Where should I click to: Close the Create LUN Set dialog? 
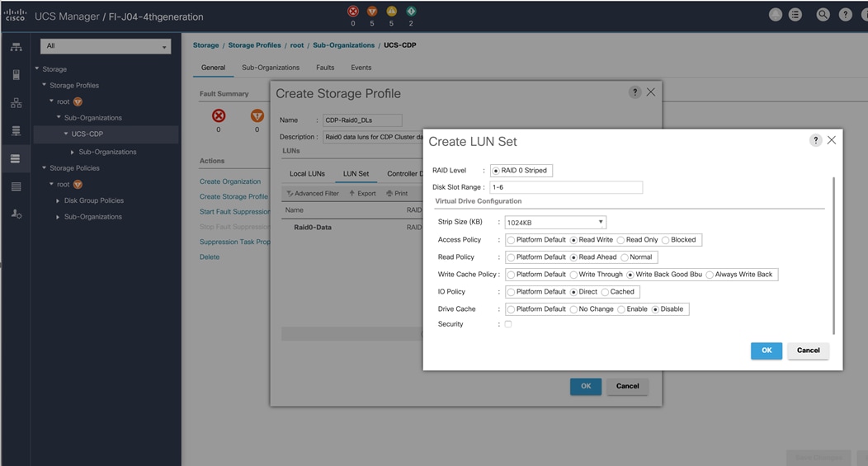[832, 140]
